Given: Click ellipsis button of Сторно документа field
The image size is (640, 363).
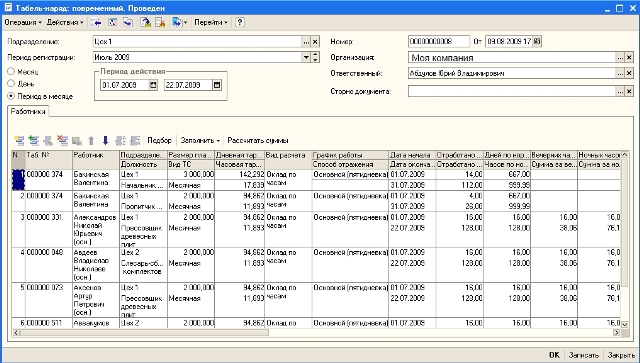Looking at the screenshot, I should click(x=620, y=91).
